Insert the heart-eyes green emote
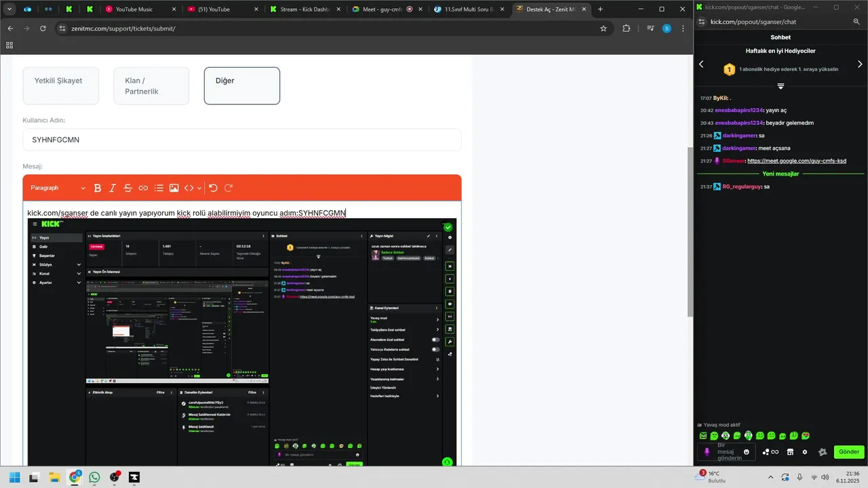 point(805,436)
